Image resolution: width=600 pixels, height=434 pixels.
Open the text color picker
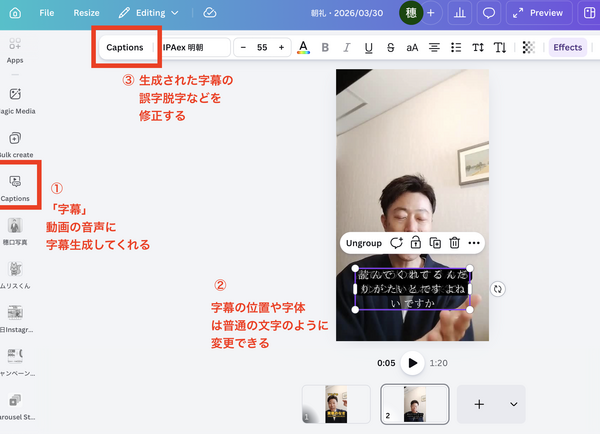[303, 47]
